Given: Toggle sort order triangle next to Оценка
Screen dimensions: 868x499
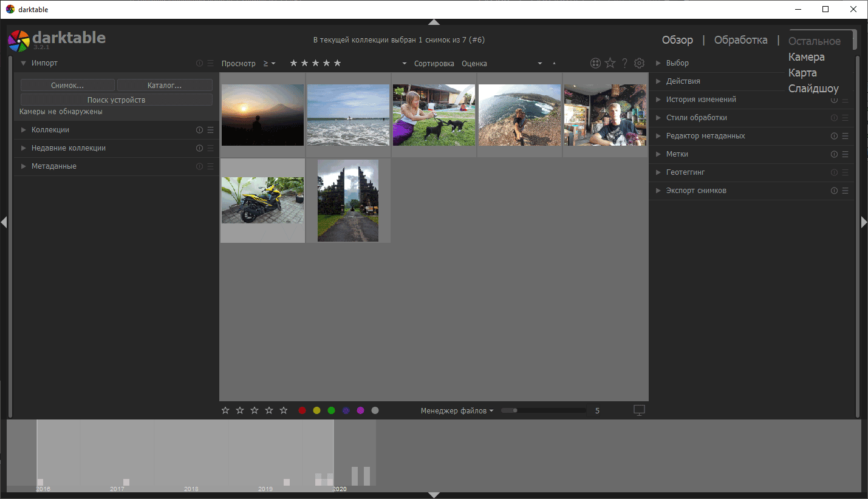Looking at the screenshot, I should [x=554, y=63].
